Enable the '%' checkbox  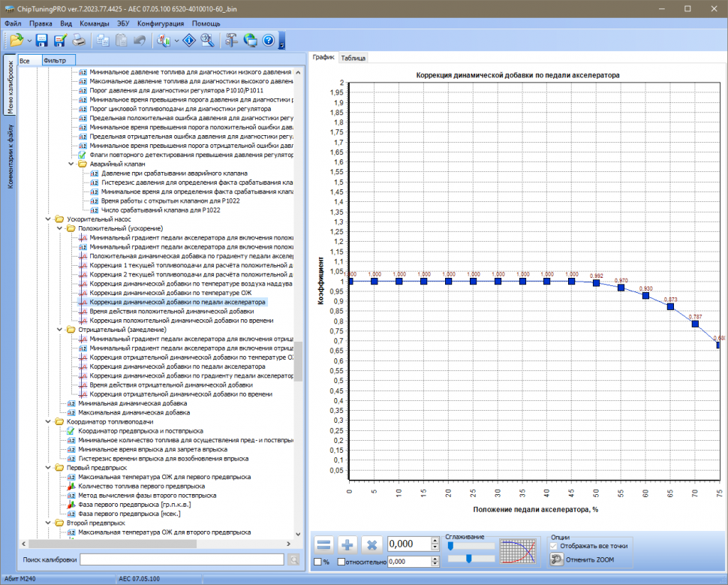point(317,562)
